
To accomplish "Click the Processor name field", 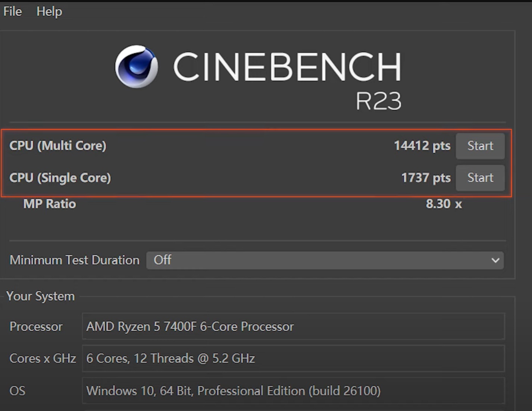I will pos(293,327).
